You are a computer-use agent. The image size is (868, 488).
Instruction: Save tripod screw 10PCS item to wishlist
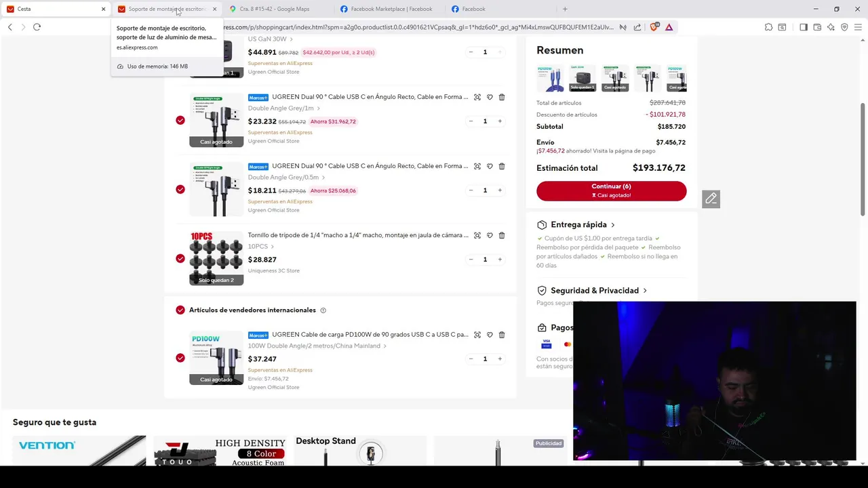(490, 235)
